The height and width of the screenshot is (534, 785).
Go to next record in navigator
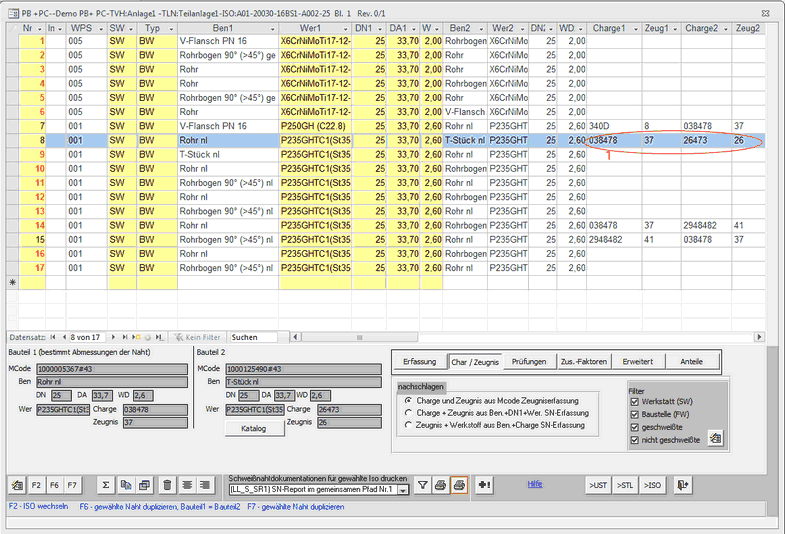pyautogui.click(x=111, y=337)
